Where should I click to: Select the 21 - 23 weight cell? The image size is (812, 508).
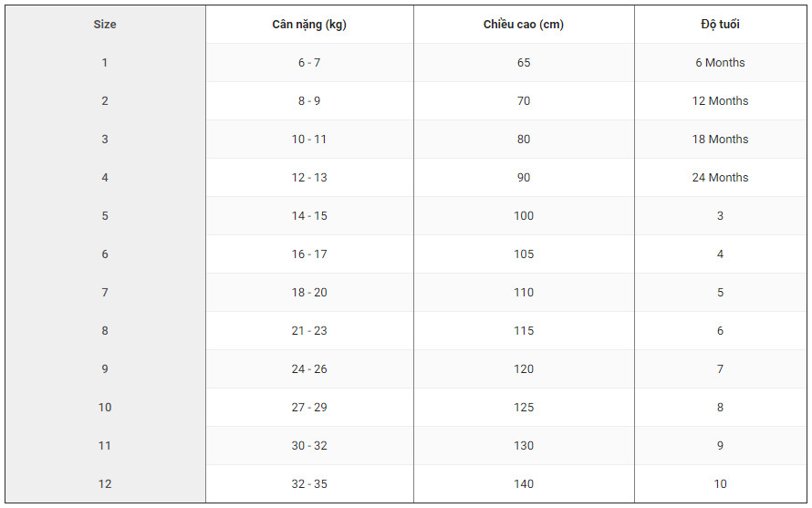(309, 331)
